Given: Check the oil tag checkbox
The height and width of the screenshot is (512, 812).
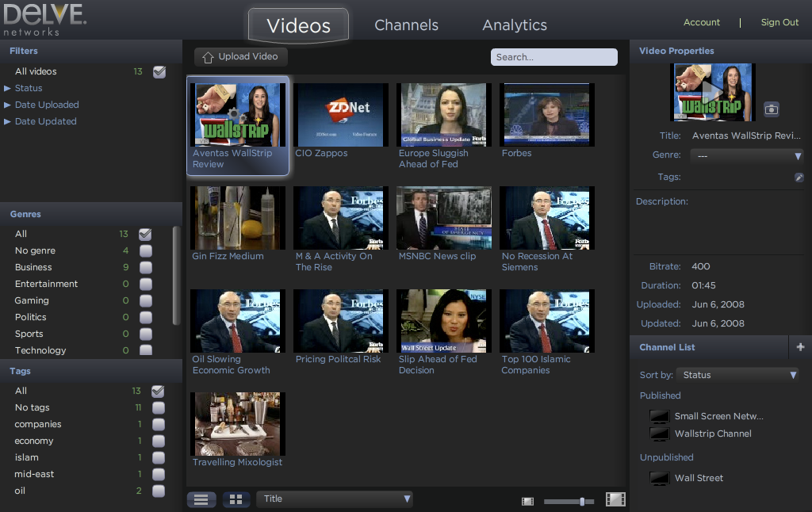Looking at the screenshot, I should pyautogui.click(x=159, y=491).
